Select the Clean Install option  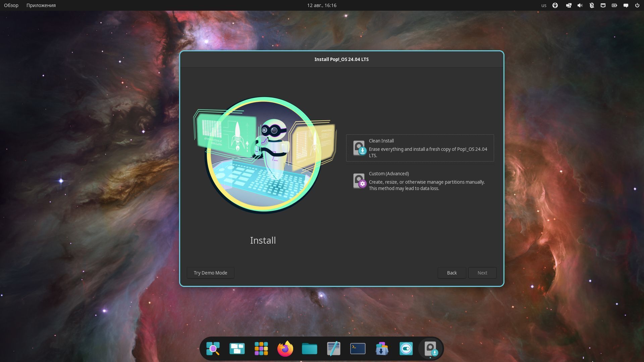[x=420, y=148]
